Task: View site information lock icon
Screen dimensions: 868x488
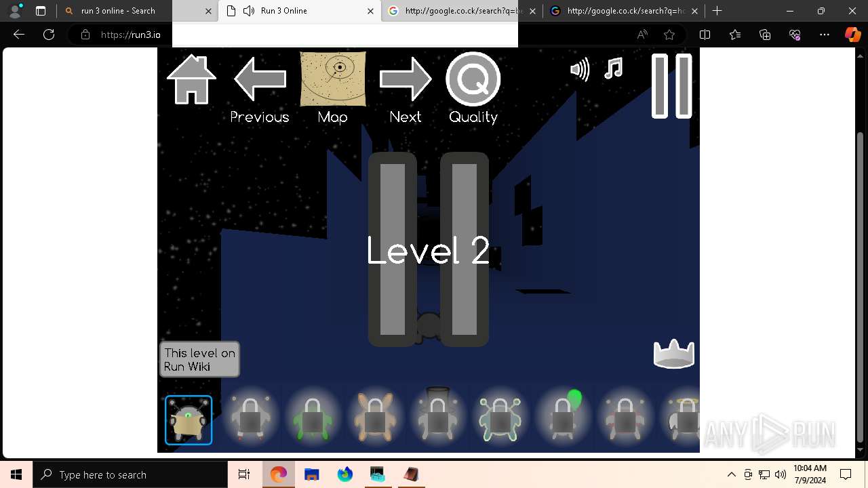Action: click(85, 35)
